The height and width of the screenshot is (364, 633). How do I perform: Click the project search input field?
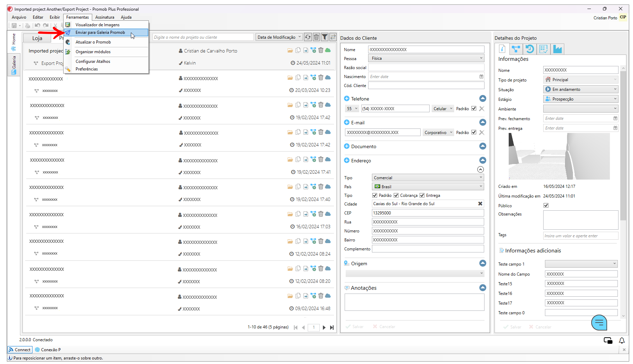coord(203,37)
